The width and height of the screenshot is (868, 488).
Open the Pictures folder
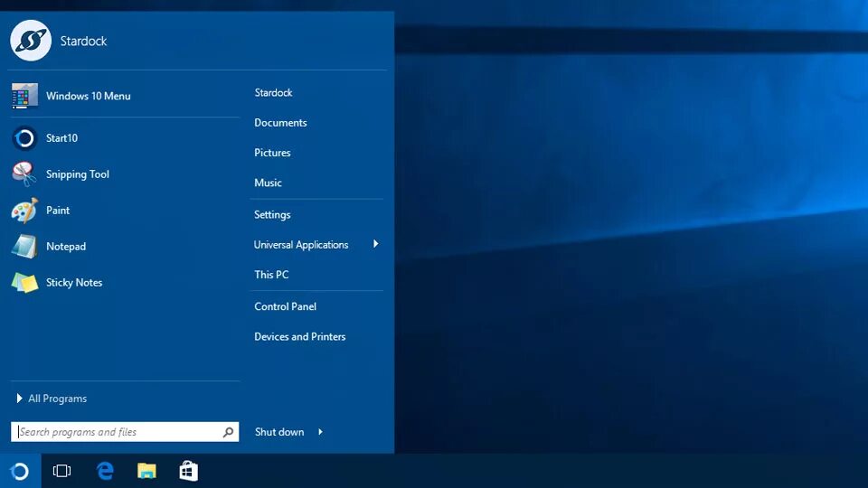(272, 153)
